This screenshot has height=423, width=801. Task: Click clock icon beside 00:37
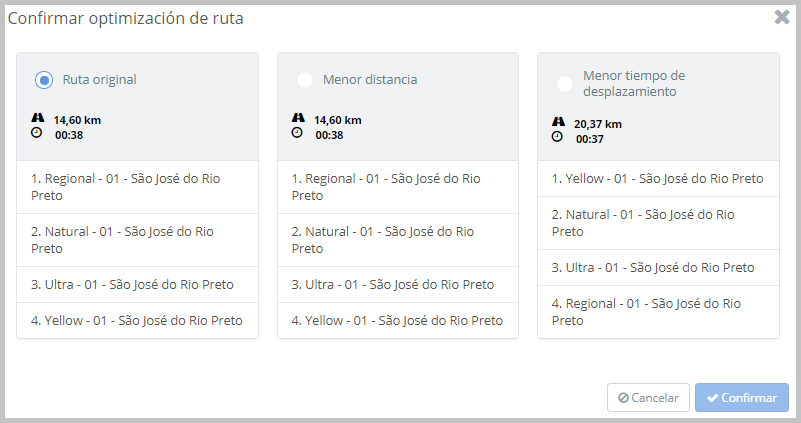558,137
